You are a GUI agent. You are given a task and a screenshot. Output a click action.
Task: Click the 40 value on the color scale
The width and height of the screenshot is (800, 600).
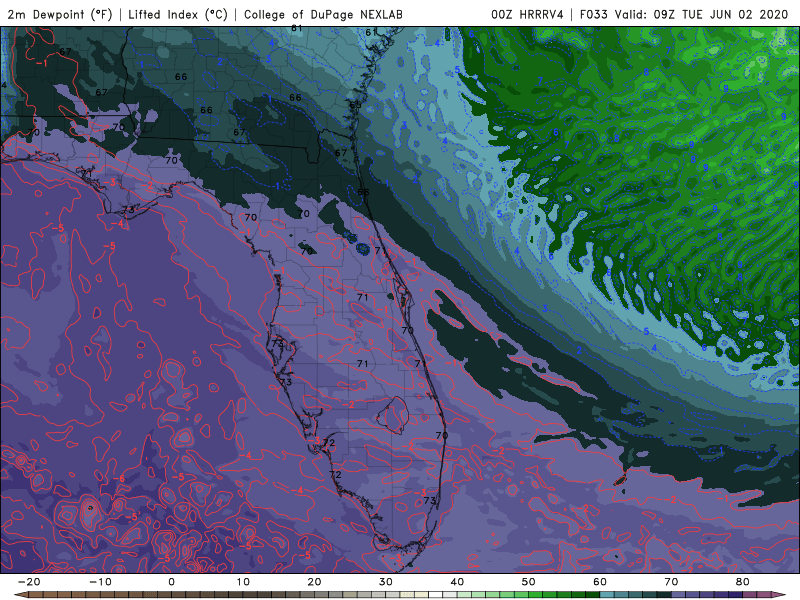click(457, 582)
